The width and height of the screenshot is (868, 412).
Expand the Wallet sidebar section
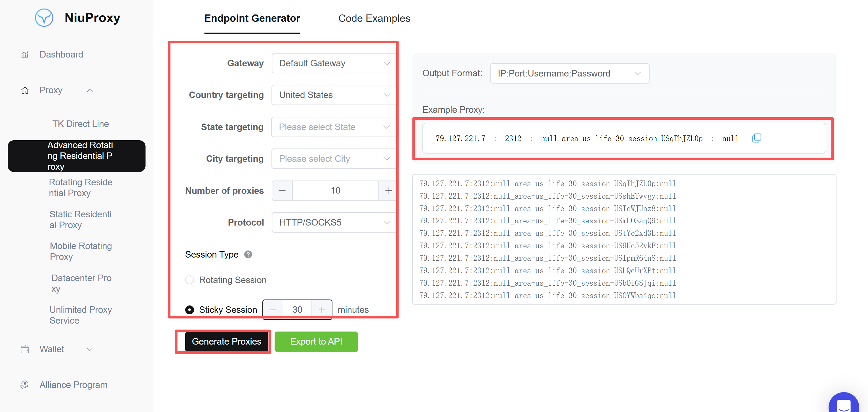click(90, 349)
